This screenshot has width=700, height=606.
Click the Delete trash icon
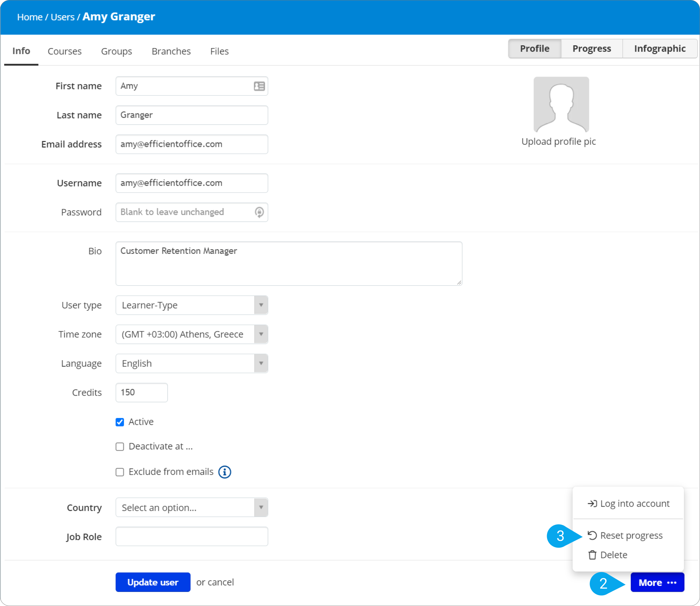(x=592, y=555)
